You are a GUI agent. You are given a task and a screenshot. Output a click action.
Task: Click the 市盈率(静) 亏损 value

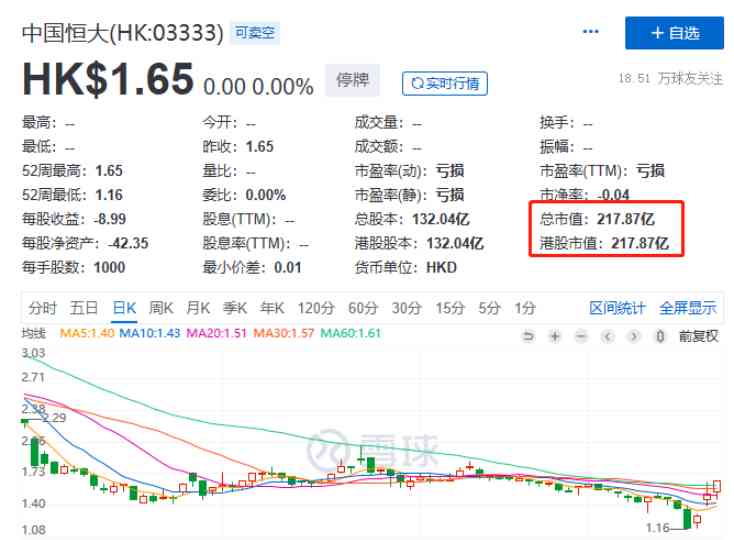[450, 195]
